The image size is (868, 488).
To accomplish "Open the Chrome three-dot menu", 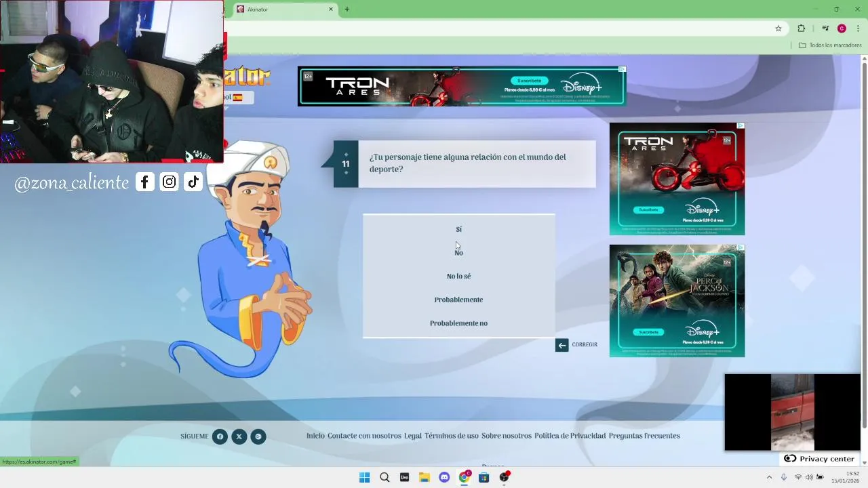I will (858, 28).
